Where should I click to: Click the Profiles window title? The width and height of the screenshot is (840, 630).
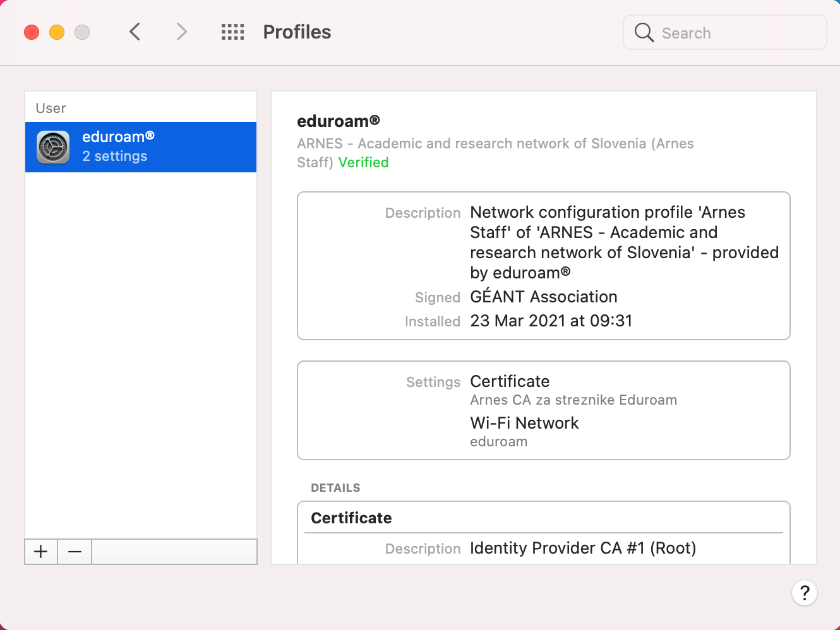[x=297, y=32]
